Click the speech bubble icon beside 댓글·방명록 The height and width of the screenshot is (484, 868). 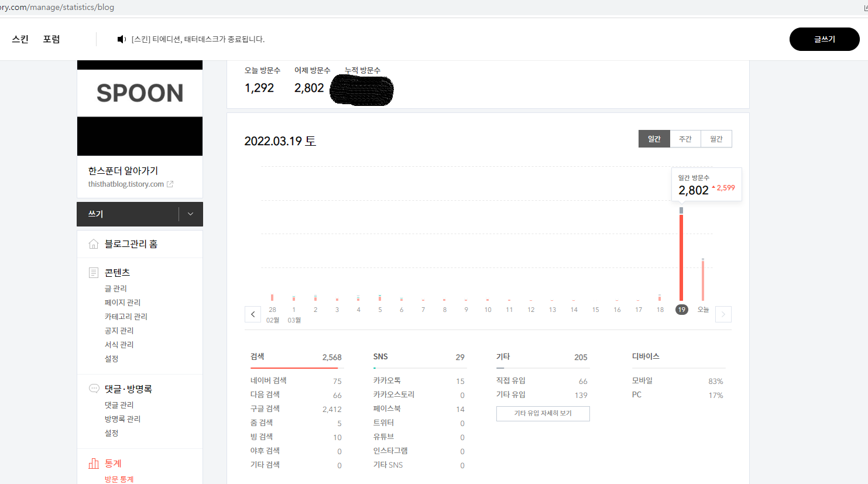pos(94,389)
